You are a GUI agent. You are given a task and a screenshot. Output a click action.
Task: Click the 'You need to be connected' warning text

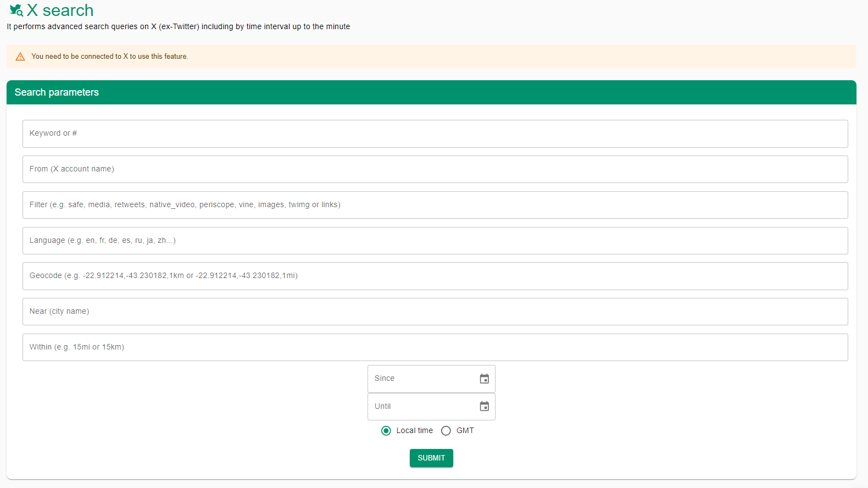(x=109, y=57)
